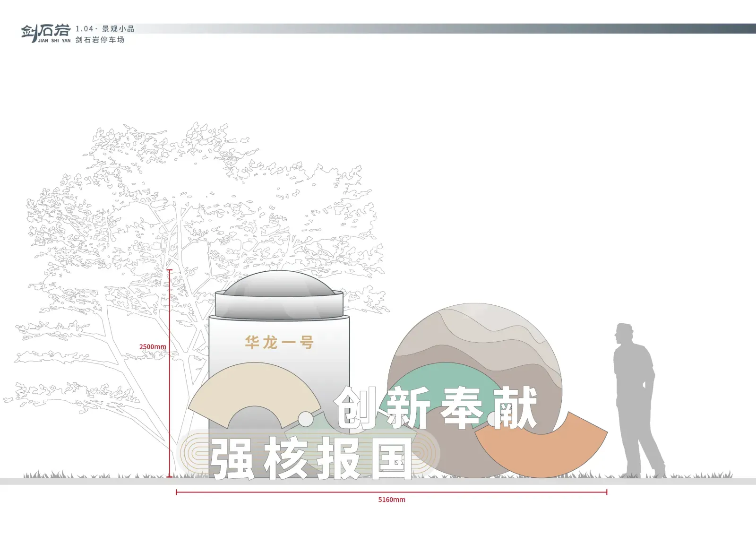Click the 剑石岩 JIAN SHI YAN logo
Image resolution: width=756 pixels, height=535 pixels.
pyautogui.click(x=46, y=33)
